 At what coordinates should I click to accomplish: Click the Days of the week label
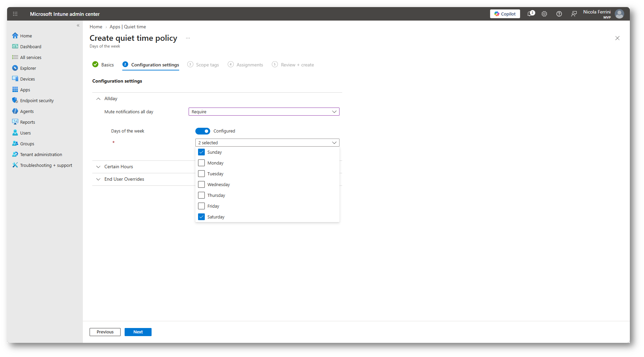click(x=128, y=131)
